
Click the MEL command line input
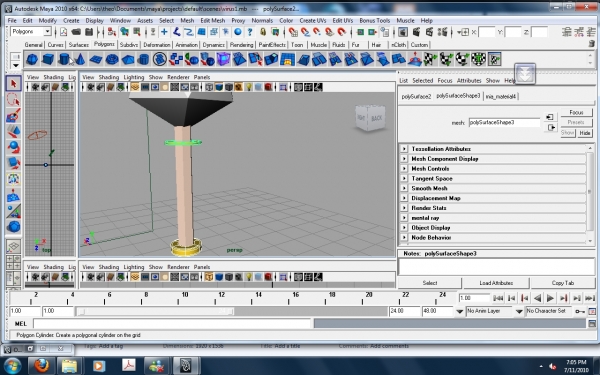(x=172, y=324)
